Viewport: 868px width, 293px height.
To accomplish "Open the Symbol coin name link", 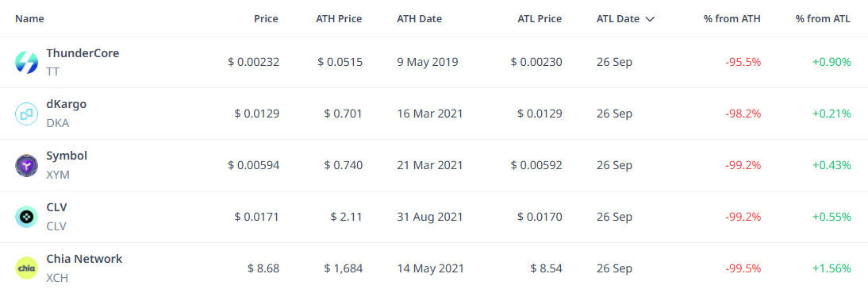I will click(67, 156).
